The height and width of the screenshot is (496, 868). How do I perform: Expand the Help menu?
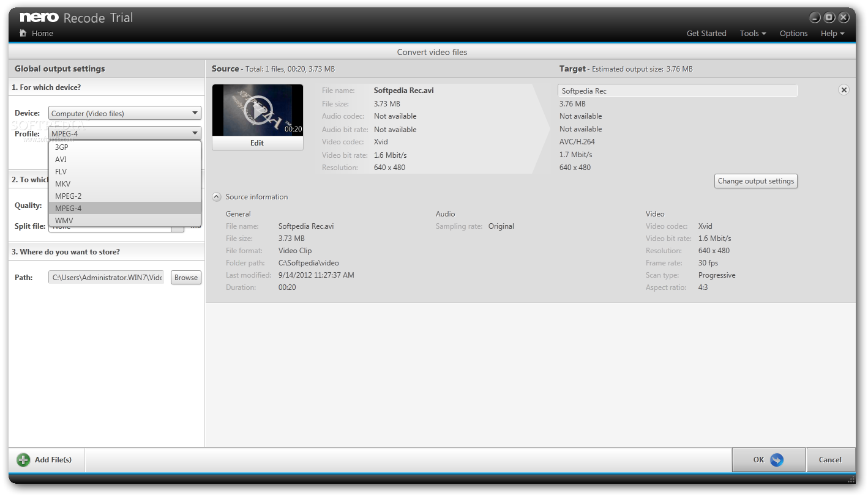pyautogui.click(x=832, y=34)
